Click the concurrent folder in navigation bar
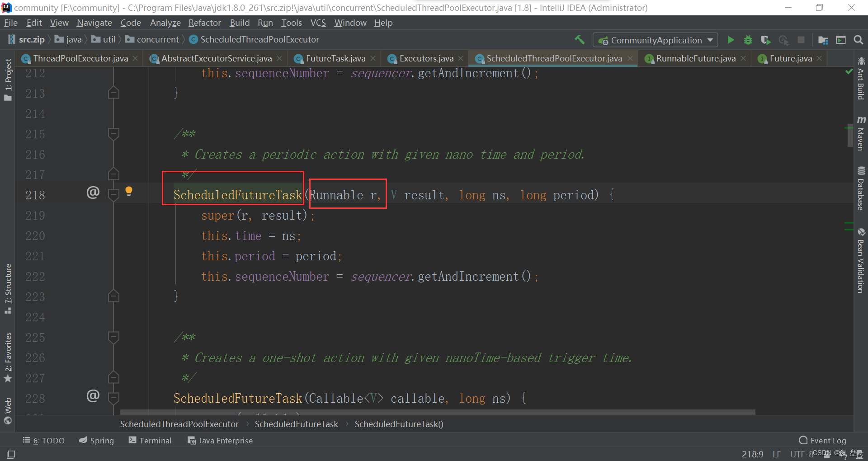Image resolution: width=868 pixels, height=461 pixels. [152, 40]
